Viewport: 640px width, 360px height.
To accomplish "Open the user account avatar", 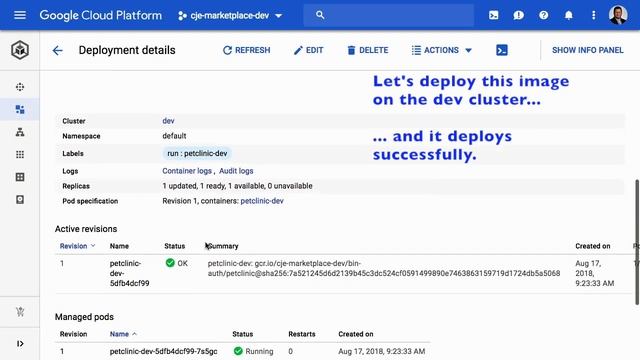I will (x=618, y=15).
